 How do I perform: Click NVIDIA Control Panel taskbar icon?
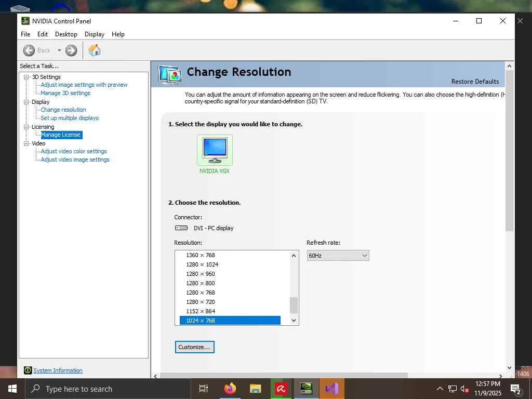click(307, 389)
